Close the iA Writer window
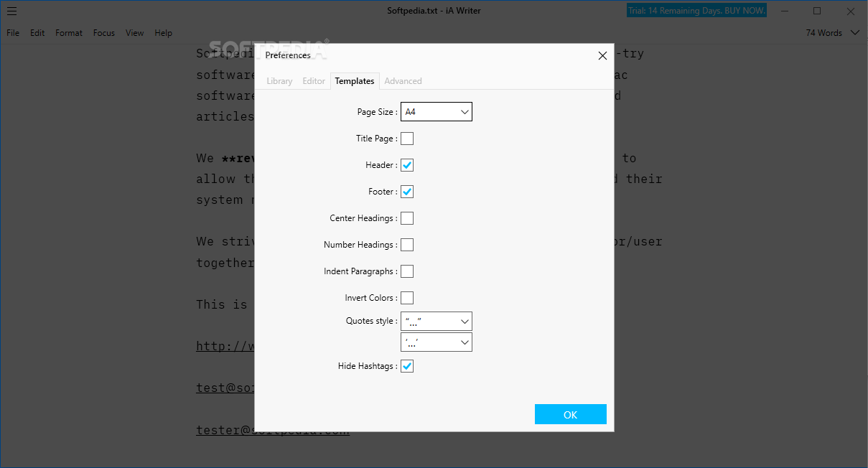This screenshot has height=468, width=868. click(x=851, y=11)
